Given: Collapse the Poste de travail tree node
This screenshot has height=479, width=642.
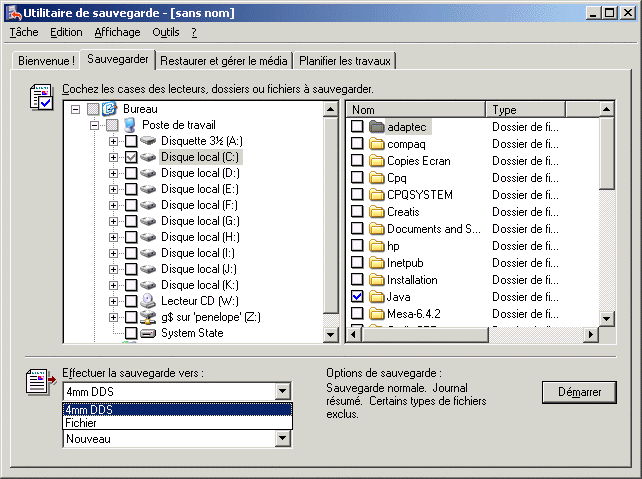Looking at the screenshot, I should pos(95,125).
